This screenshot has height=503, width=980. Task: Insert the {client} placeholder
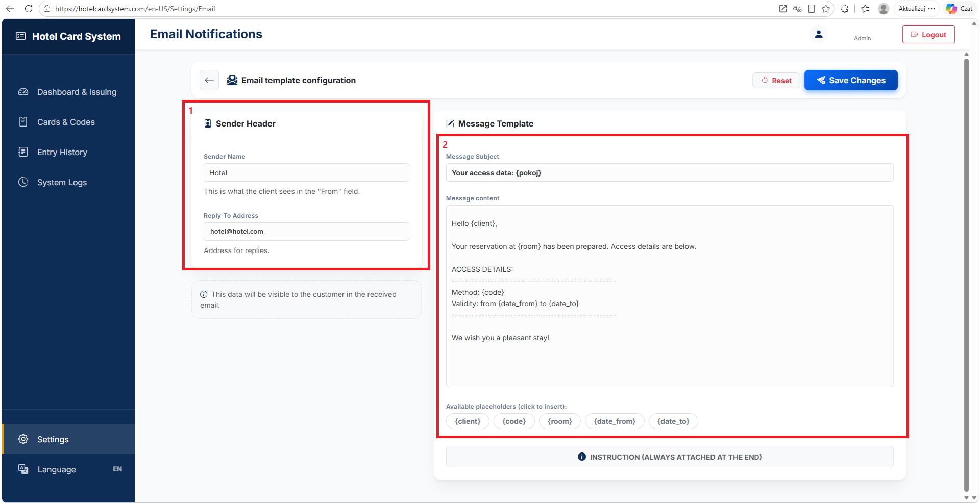pyautogui.click(x=468, y=421)
